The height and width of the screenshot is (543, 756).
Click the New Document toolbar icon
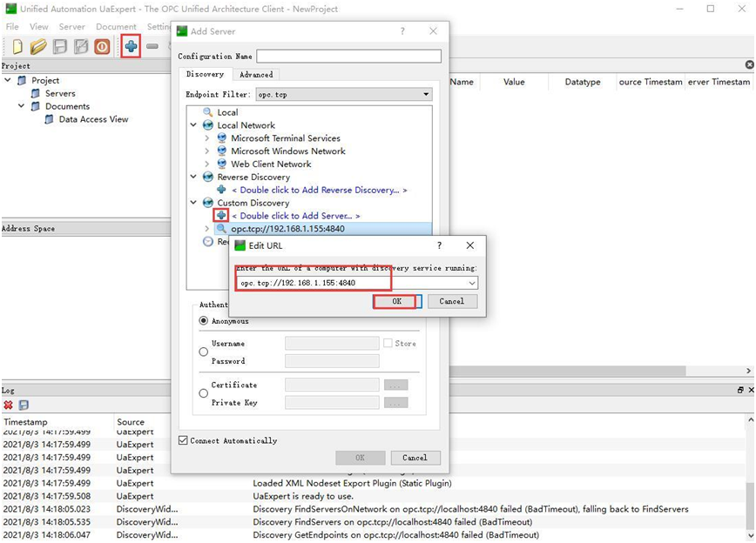coord(17,47)
